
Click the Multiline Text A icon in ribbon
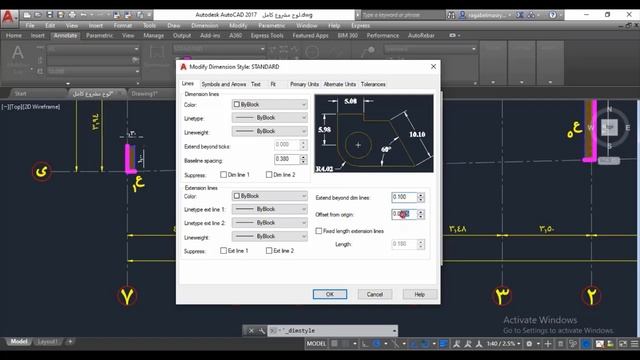coord(18,53)
